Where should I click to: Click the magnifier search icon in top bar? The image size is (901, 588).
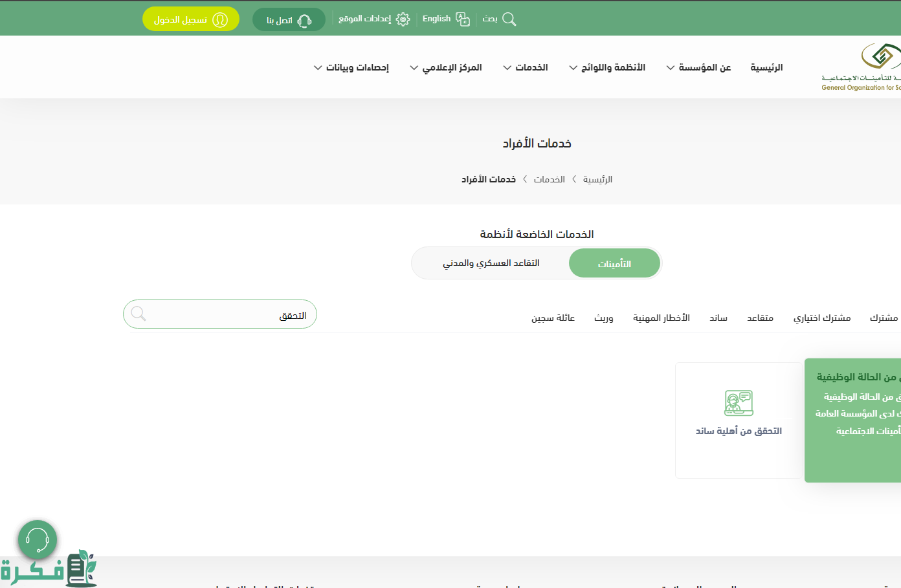(x=509, y=19)
